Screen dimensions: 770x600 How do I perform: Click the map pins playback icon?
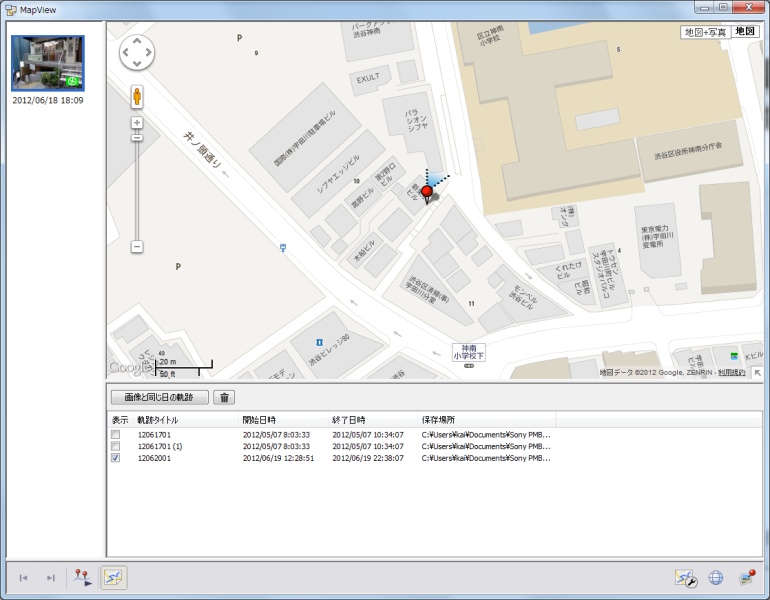pyautogui.click(x=83, y=578)
